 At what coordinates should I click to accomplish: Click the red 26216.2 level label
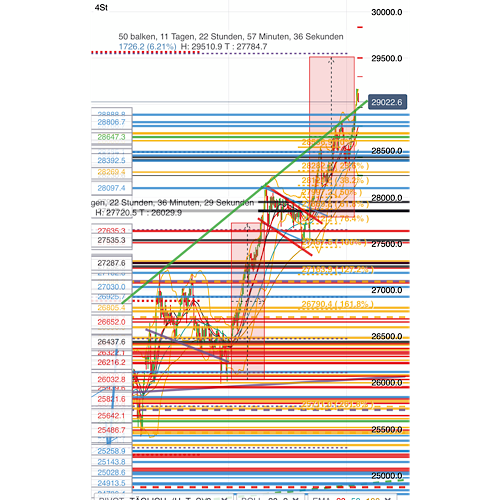click(x=111, y=362)
